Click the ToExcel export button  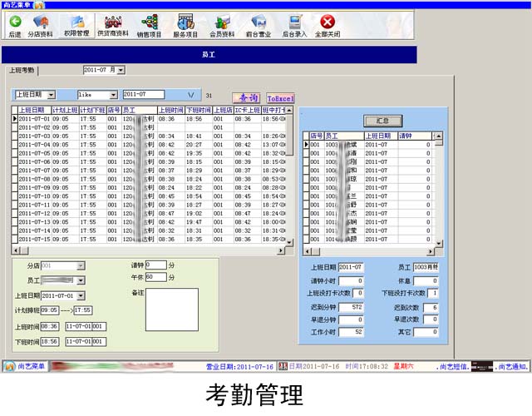pyautogui.click(x=281, y=97)
